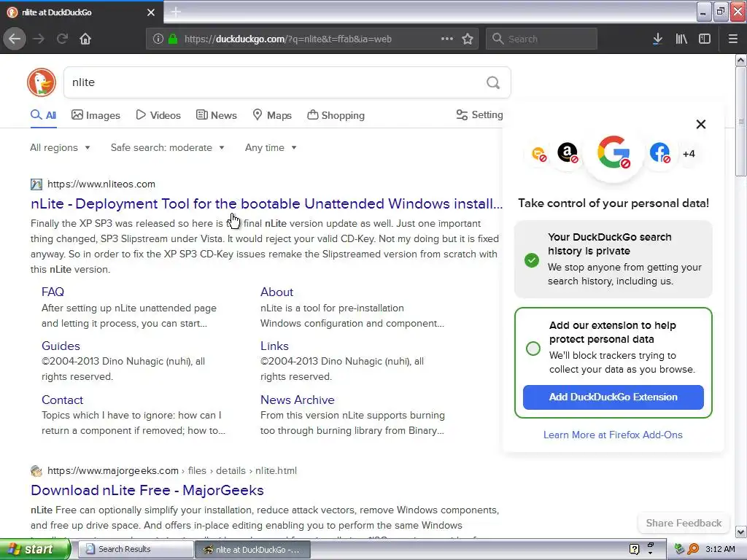Open a new tab with the plus icon

(x=175, y=12)
